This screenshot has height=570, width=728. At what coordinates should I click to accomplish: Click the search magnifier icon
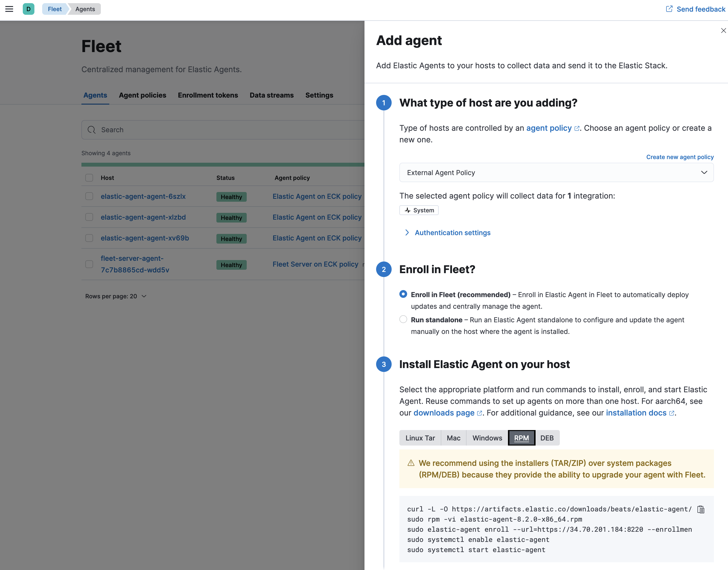tap(92, 130)
